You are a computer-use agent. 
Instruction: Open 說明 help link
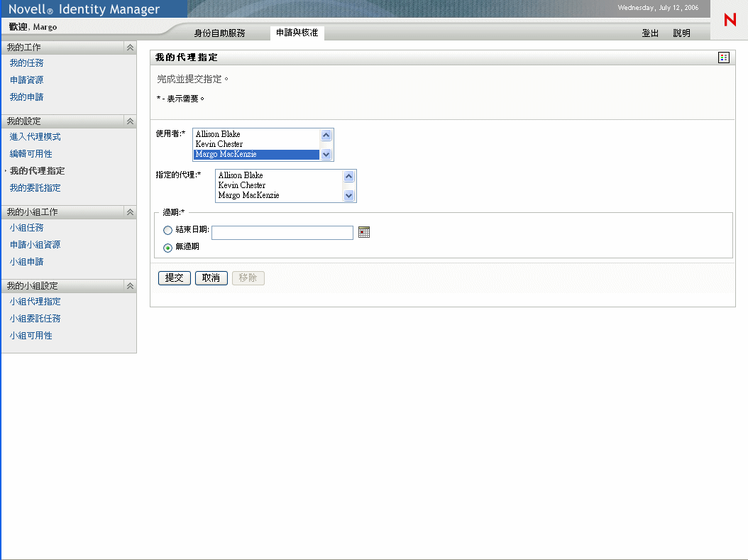pyautogui.click(x=681, y=33)
